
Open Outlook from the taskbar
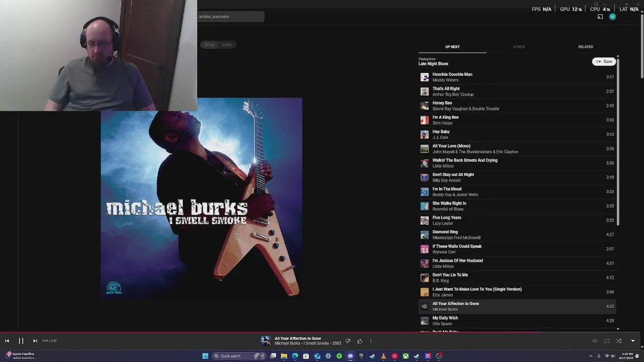click(317, 356)
